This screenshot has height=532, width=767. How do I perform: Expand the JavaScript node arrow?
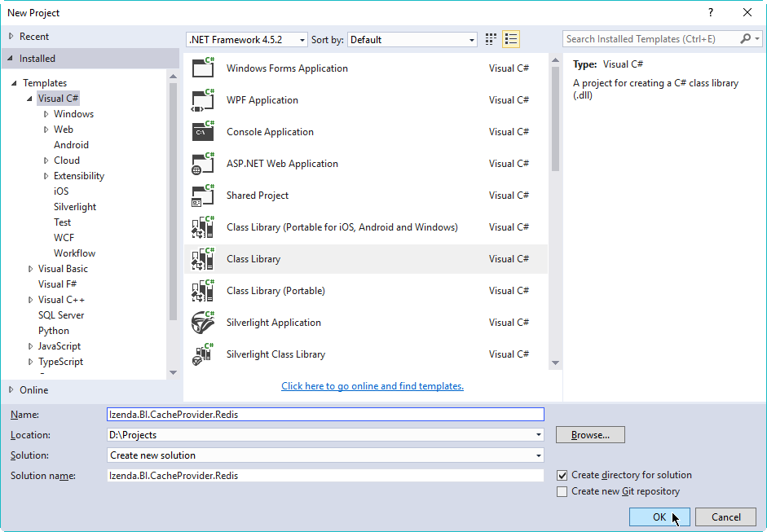[x=30, y=346]
